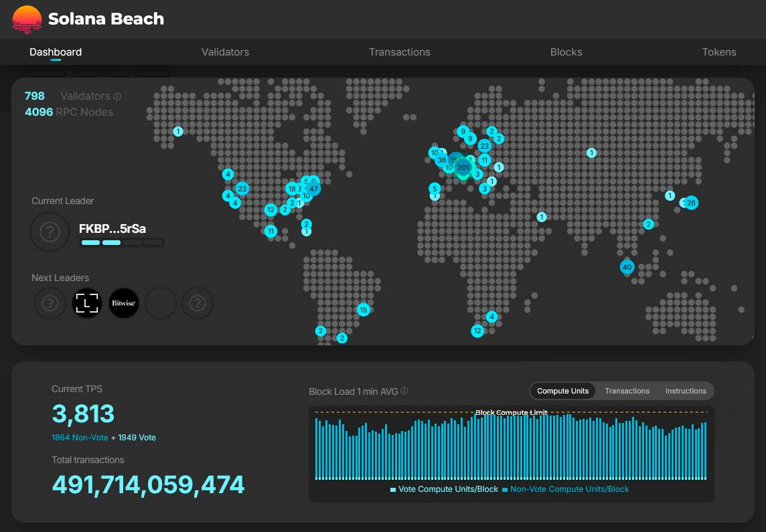Select the 40 cluster near Singapore
766x532 pixels.
coord(627,267)
